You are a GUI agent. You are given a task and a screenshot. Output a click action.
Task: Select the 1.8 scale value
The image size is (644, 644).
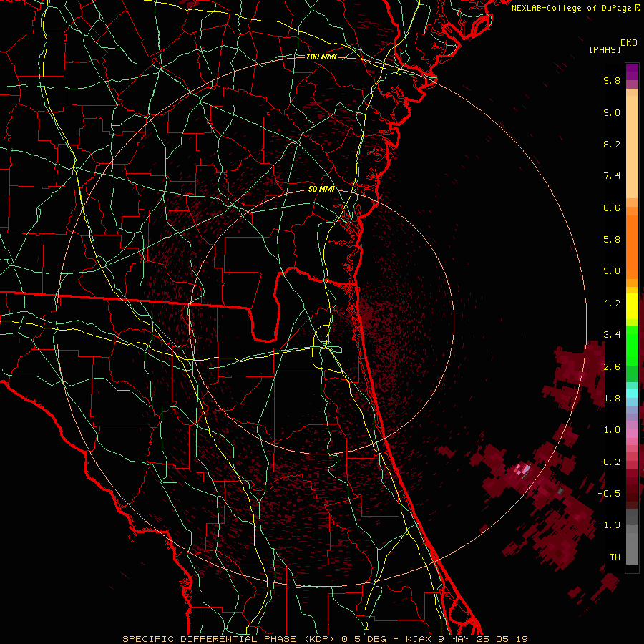pyautogui.click(x=612, y=399)
